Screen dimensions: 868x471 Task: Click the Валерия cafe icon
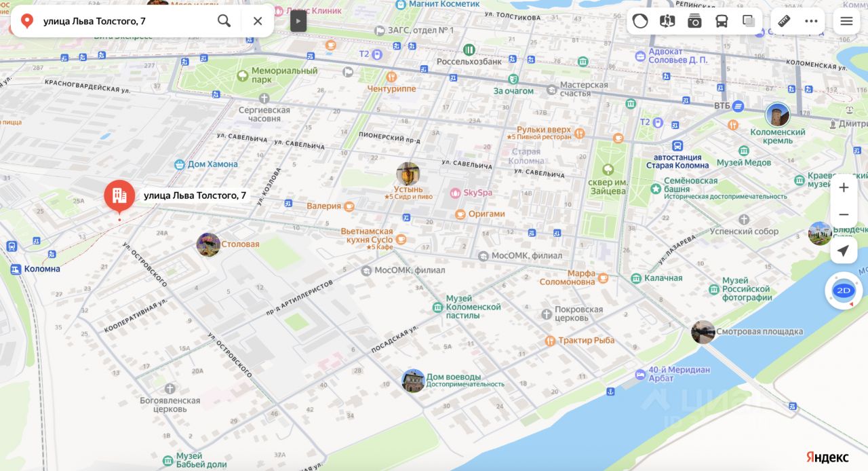click(349, 206)
